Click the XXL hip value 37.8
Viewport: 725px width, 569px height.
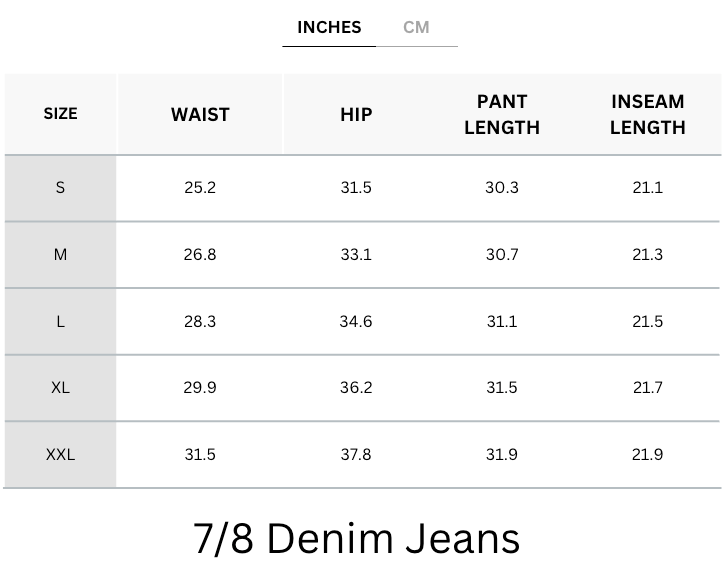point(356,454)
